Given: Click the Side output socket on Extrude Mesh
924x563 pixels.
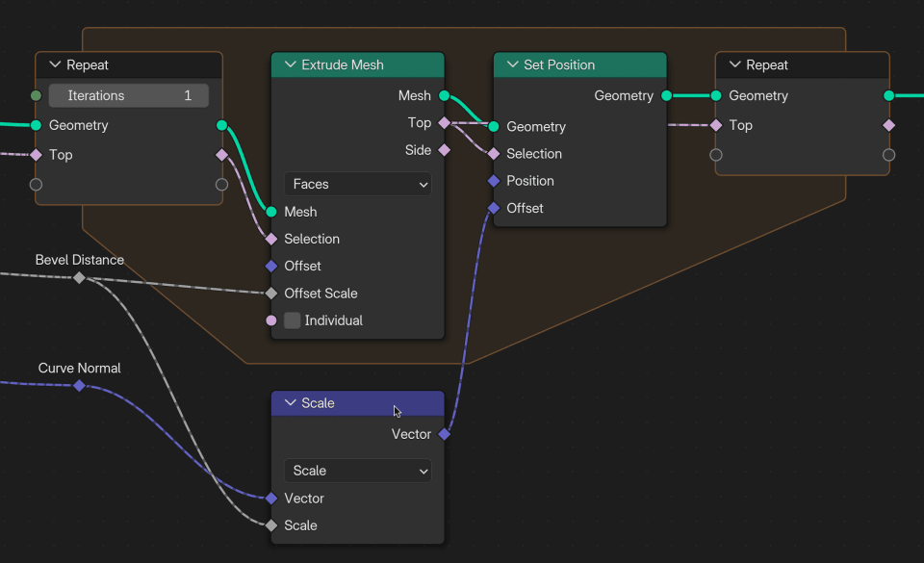Looking at the screenshot, I should click(x=444, y=149).
